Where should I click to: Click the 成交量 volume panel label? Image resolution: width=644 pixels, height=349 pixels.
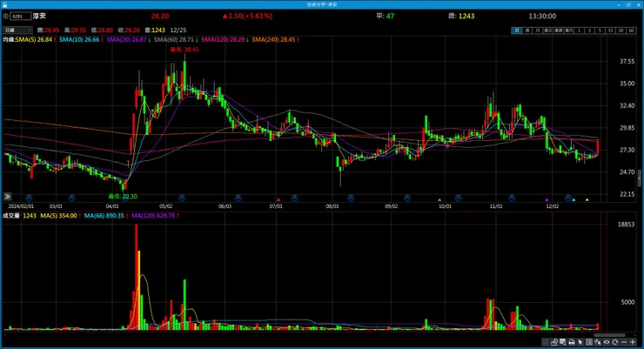coord(11,216)
